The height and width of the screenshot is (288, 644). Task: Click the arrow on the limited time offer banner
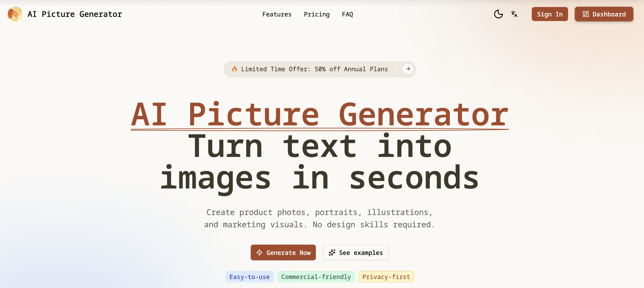point(408,69)
